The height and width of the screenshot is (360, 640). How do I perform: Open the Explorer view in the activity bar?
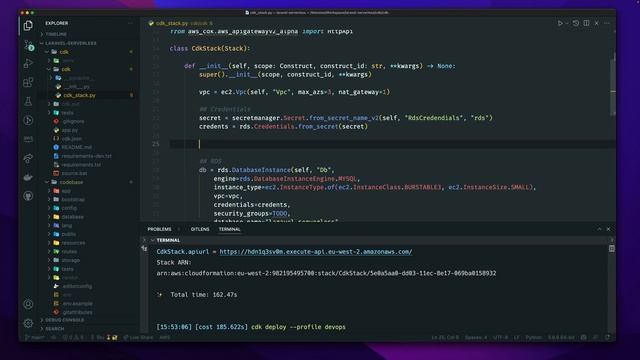click(28, 25)
